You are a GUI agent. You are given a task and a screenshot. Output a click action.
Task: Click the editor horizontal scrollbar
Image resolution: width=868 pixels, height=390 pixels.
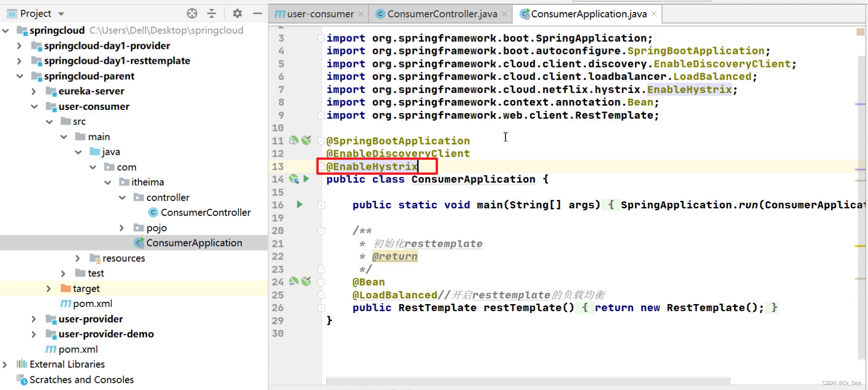tap(528, 380)
